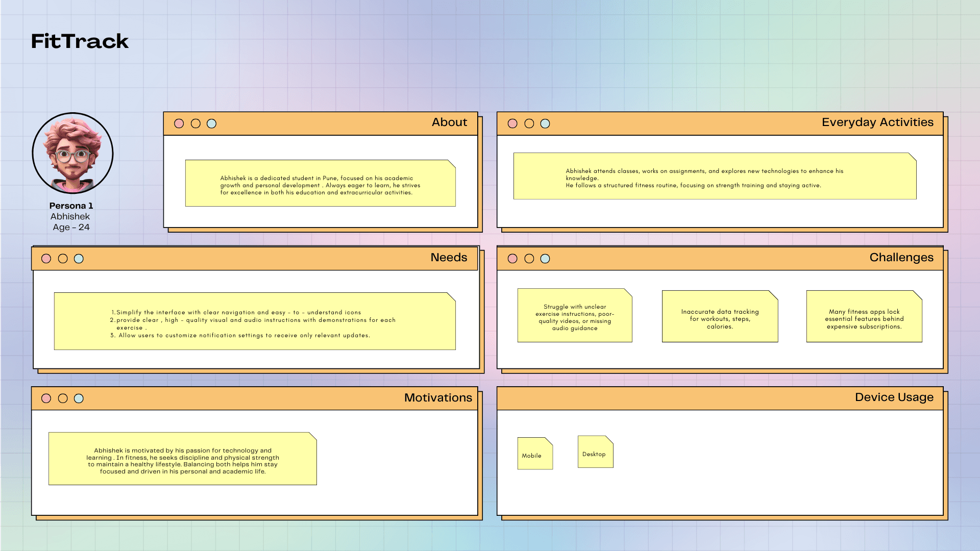Click Abhishek's avatar portrait
This screenshot has width=980, height=551.
coord(72,153)
